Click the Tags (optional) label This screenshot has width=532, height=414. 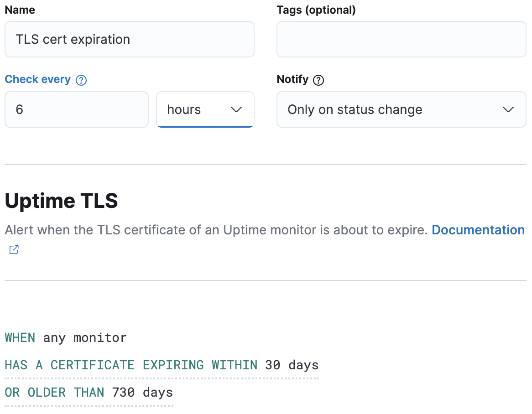coord(316,10)
